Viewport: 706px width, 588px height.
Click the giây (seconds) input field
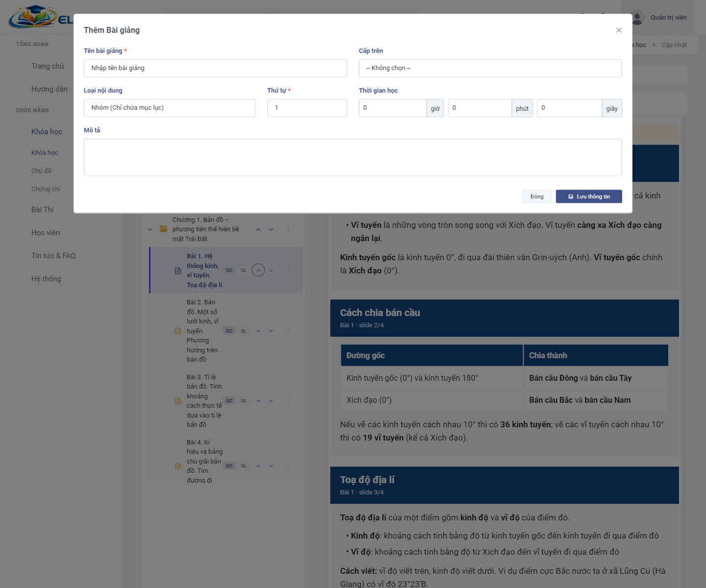570,108
